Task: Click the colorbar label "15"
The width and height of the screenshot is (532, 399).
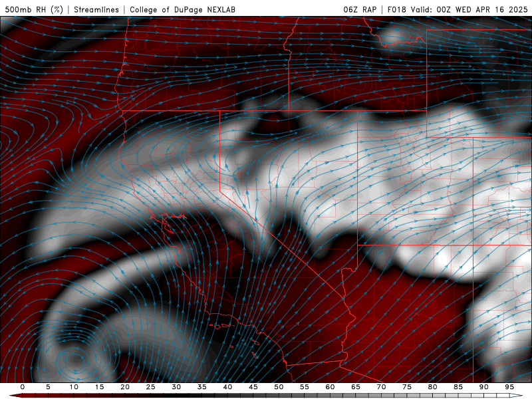Action: pyautogui.click(x=99, y=387)
